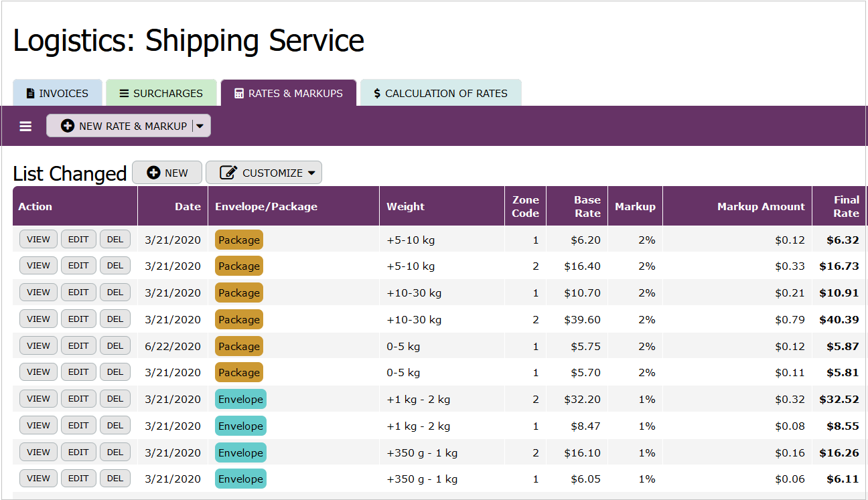The image size is (868, 500).
Task: Sort by the Final Rate column header
Action: point(845,206)
